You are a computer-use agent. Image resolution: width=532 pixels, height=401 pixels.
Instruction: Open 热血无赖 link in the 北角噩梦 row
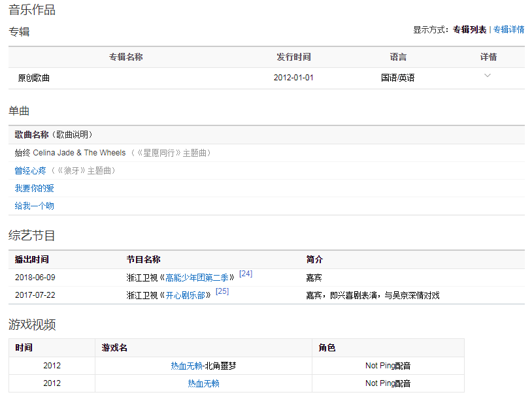(x=186, y=366)
